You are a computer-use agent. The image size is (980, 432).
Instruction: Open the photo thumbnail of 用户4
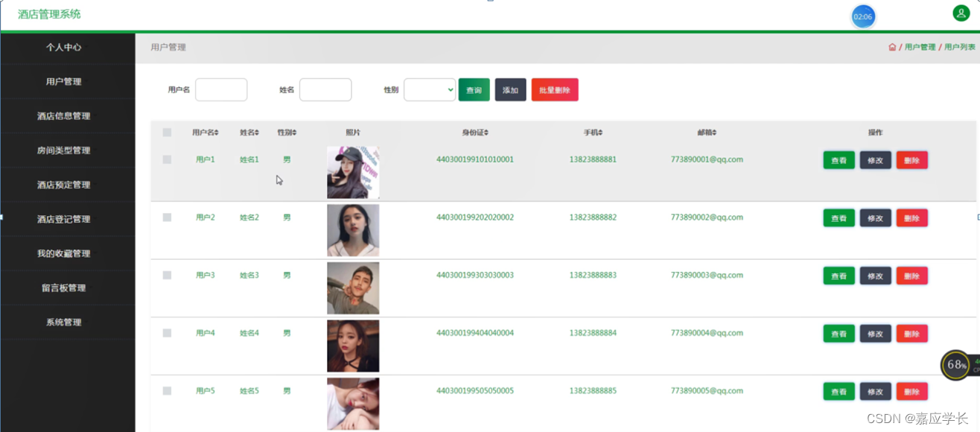353,346
